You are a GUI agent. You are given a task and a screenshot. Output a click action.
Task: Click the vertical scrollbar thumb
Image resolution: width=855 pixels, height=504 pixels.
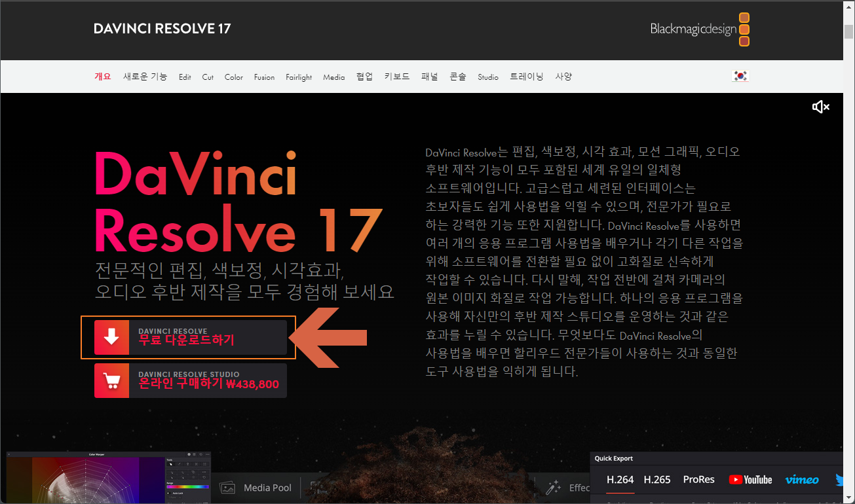848,31
